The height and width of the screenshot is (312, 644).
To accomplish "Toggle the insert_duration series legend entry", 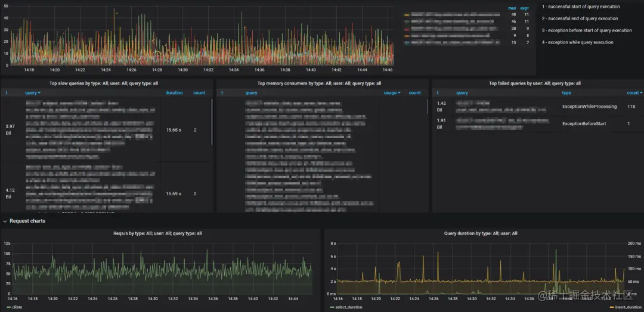I will click(x=625, y=307).
